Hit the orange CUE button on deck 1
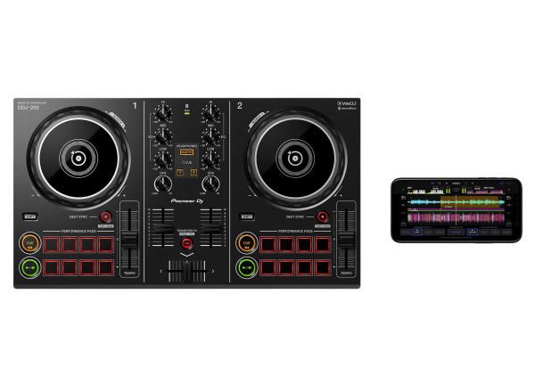This screenshot has width=535, height=392. point(29,243)
